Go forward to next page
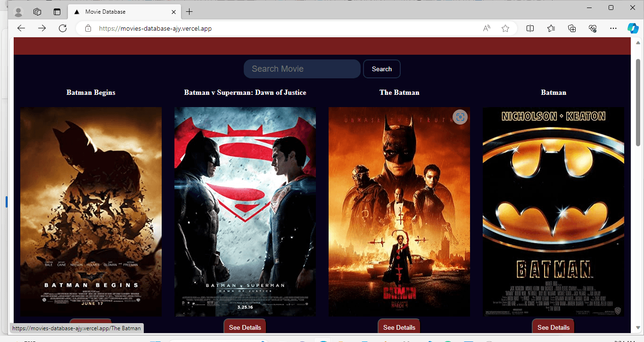The image size is (644, 342). point(42,28)
